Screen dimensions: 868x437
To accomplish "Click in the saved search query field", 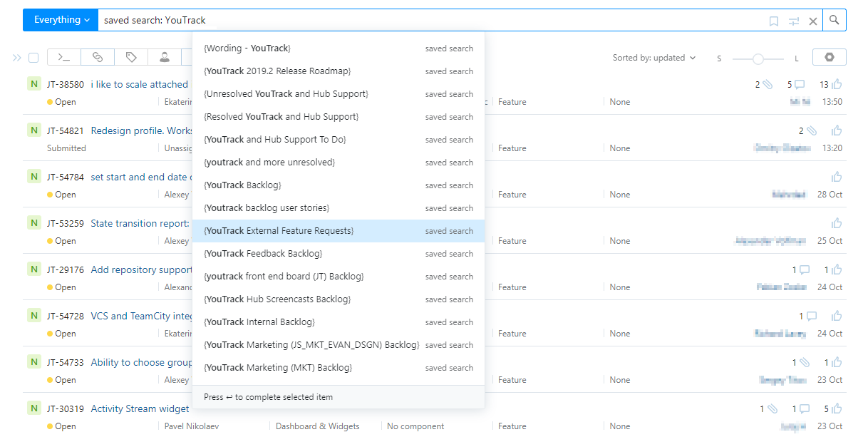I will pos(432,20).
